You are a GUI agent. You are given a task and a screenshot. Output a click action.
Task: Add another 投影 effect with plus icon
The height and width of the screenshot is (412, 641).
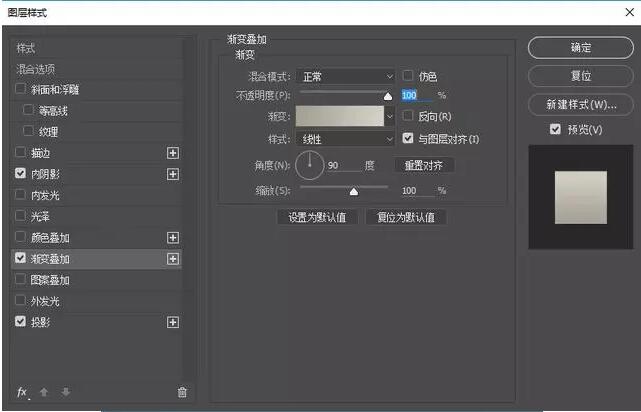point(173,322)
